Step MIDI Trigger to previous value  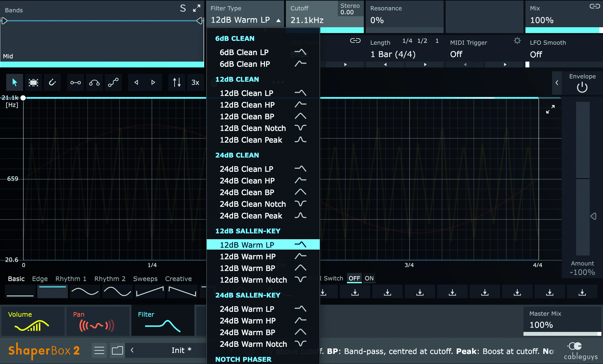pyautogui.click(x=465, y=65)
